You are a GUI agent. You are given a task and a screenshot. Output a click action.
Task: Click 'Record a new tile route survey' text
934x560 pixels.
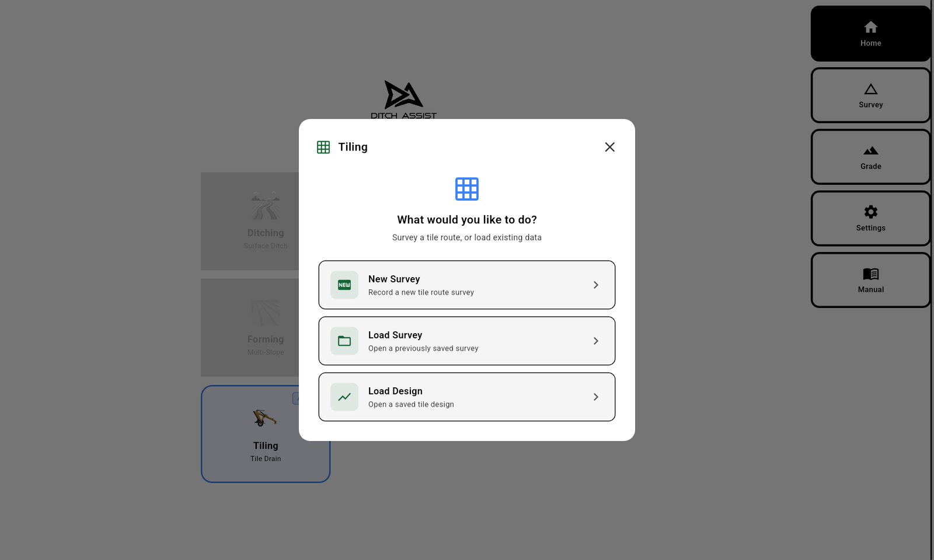coord(421,292)
